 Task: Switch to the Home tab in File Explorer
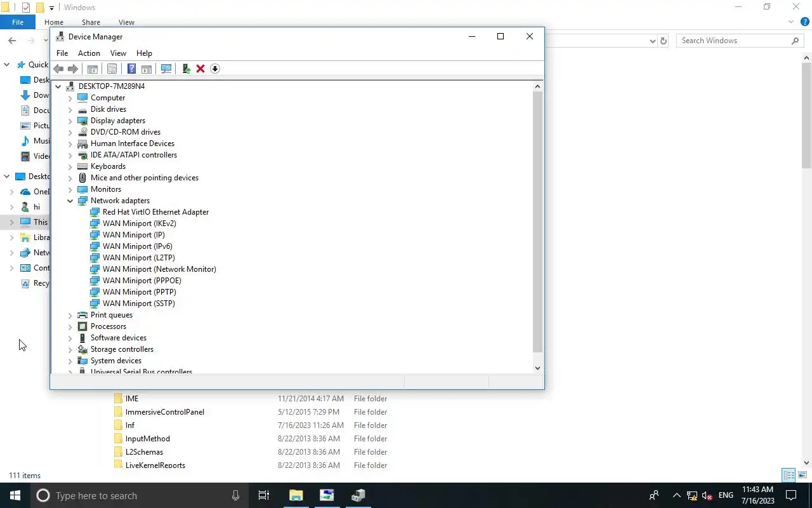pyautogui.click(x=54, y=22)
